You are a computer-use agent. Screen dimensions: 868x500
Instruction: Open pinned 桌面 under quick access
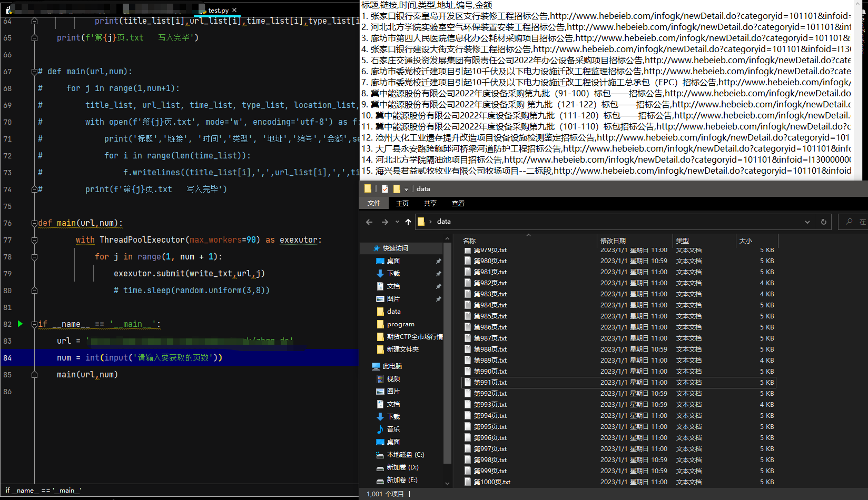pyautogui.click(x=393, y=261)
